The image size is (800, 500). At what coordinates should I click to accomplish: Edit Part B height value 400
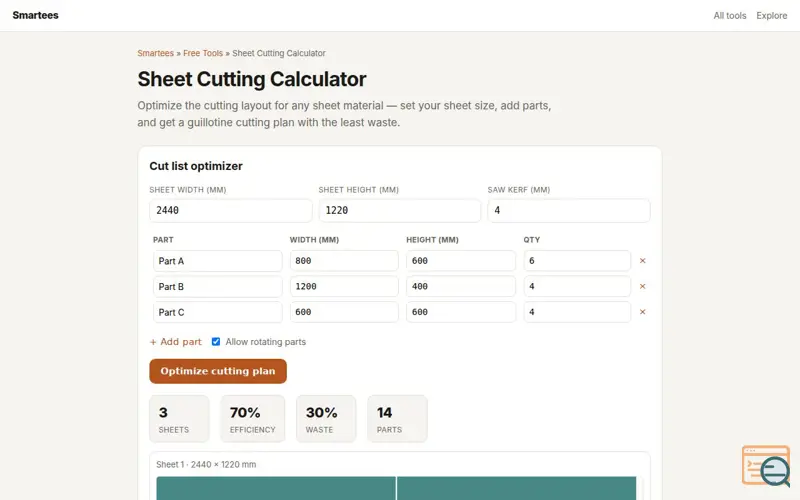coord(461,286)
